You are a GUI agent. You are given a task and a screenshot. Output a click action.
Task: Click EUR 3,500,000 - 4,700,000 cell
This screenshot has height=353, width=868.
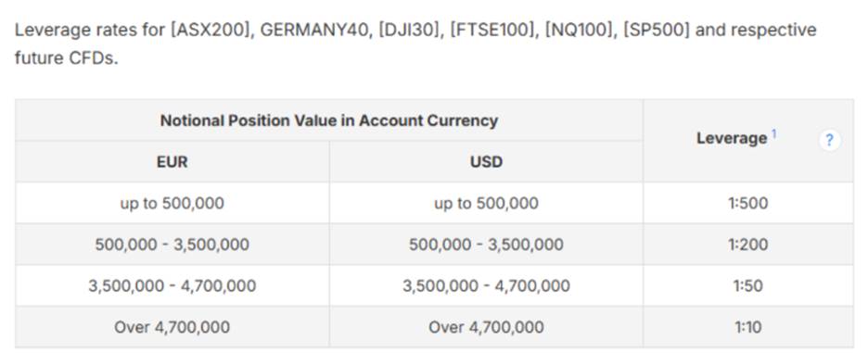(172, 285)
